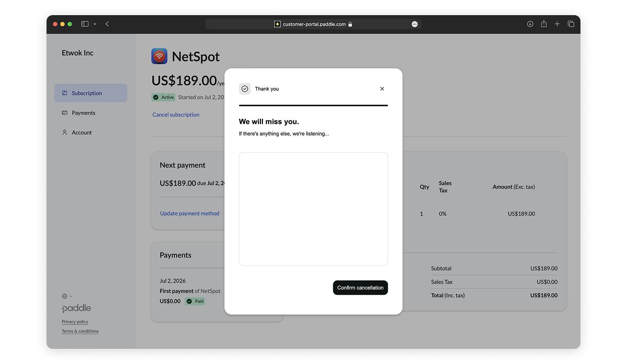Click the Qty column header
Screen dimensions: 627x364
pyautogui.click(x=424, y=187)
